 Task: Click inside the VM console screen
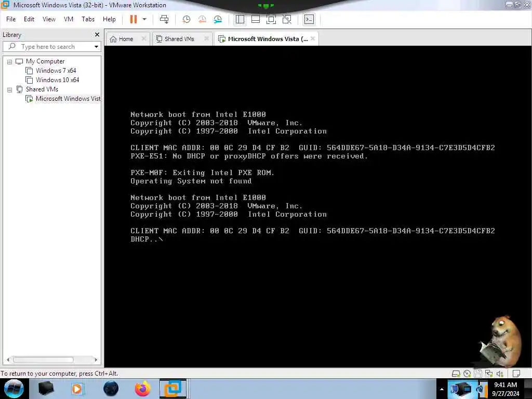pyautogui.click(x=317, y=206)
